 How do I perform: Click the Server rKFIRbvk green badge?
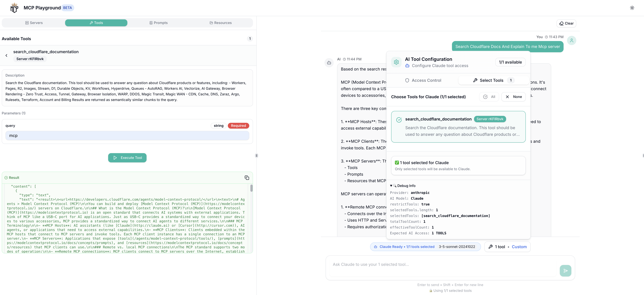point(490,119)
